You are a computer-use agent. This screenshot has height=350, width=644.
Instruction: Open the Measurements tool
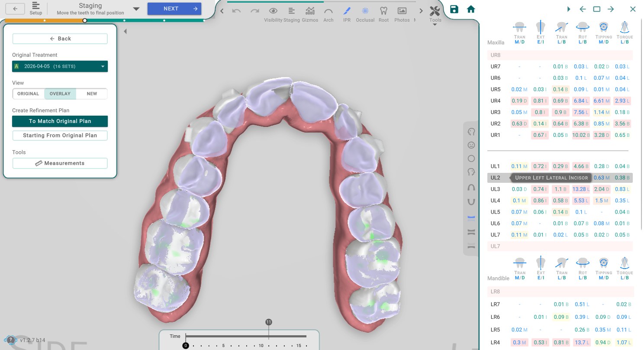(x=60, y=163)
